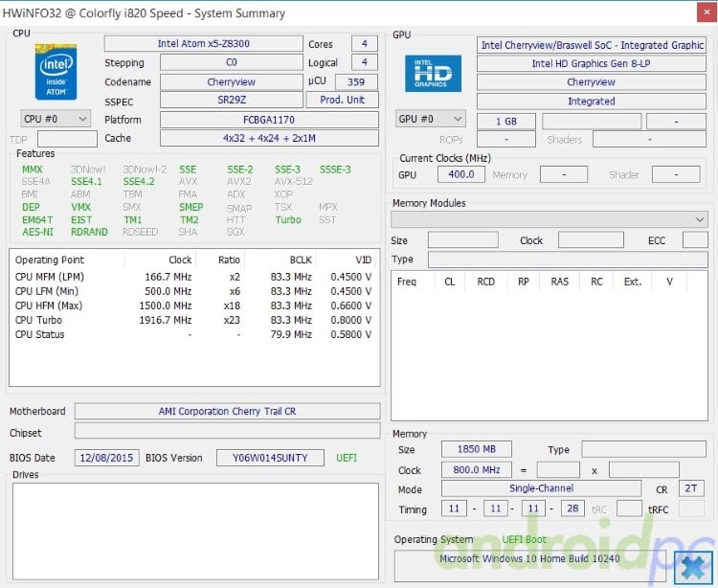Screen dimensions: 718x588
Task: Click the green UEFI label next to BIOS Version
Action: [x=347, y=458]
